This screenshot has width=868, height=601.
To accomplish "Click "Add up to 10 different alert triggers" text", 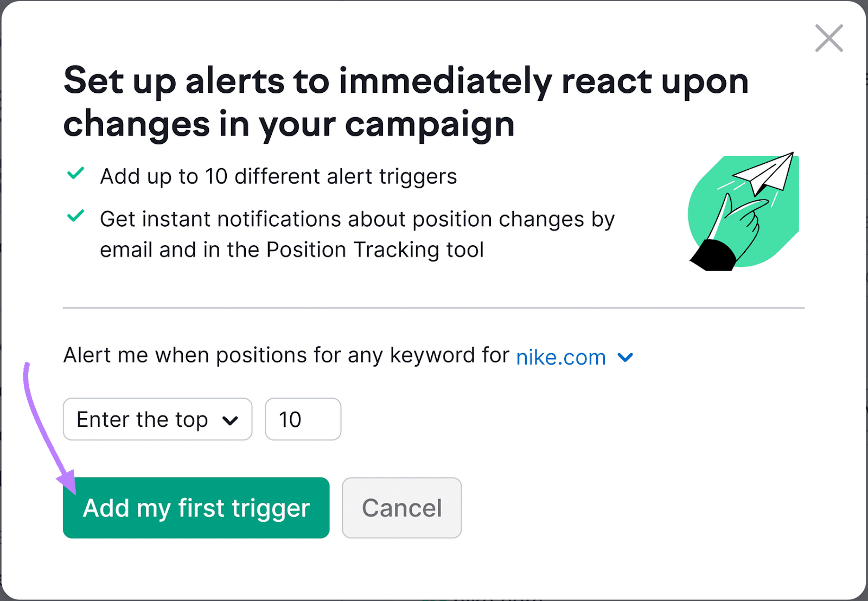I will [x=278, y=177].
